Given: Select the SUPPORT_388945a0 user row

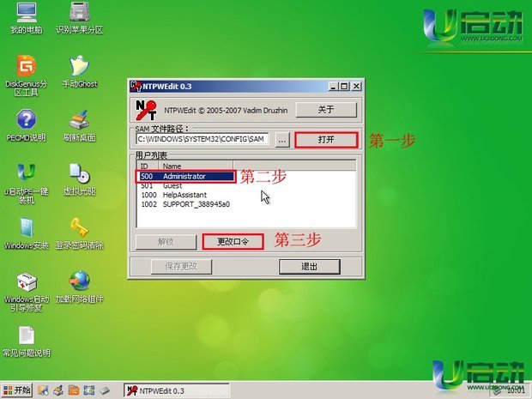Looking at the screenshot, I should [185, 204].
